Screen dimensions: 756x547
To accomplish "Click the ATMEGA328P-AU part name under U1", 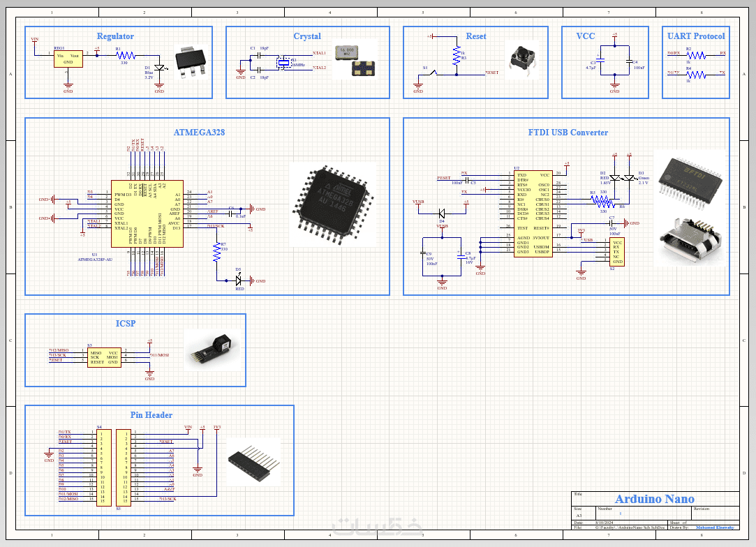I will [95, 260].
